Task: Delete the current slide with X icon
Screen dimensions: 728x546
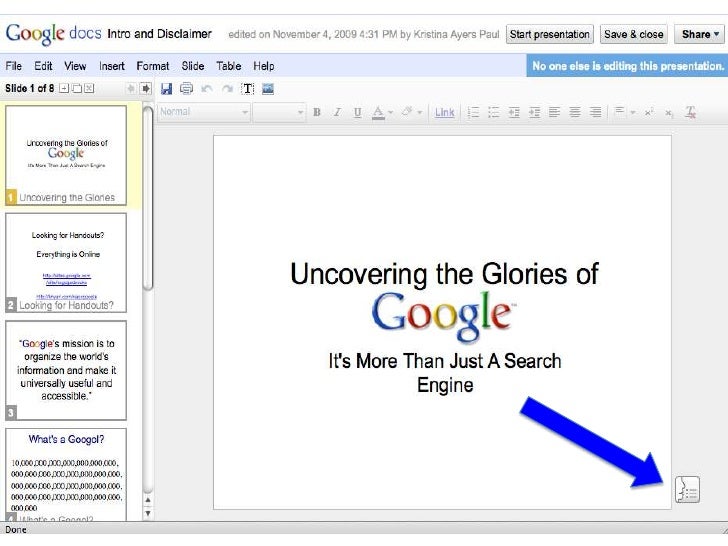Action: pos(89,88)
